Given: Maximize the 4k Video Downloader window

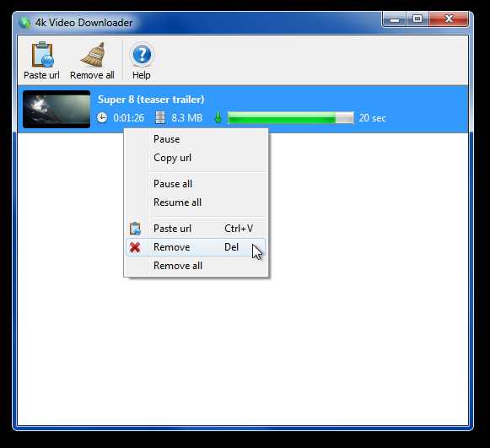Looking at the screenshot, I should [x=417, y=19].
